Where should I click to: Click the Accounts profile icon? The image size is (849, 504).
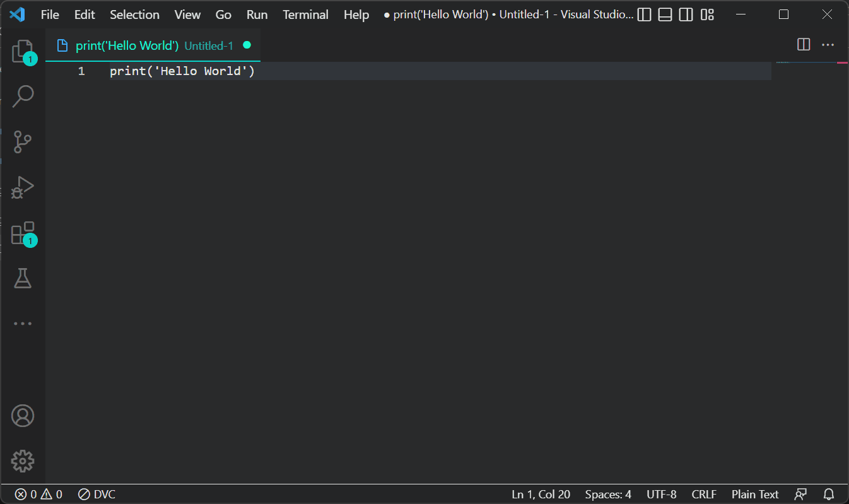[23, 416]
